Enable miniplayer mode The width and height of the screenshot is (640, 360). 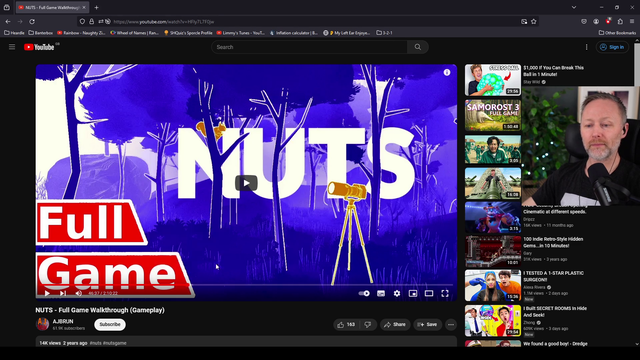tap(413, 293)
